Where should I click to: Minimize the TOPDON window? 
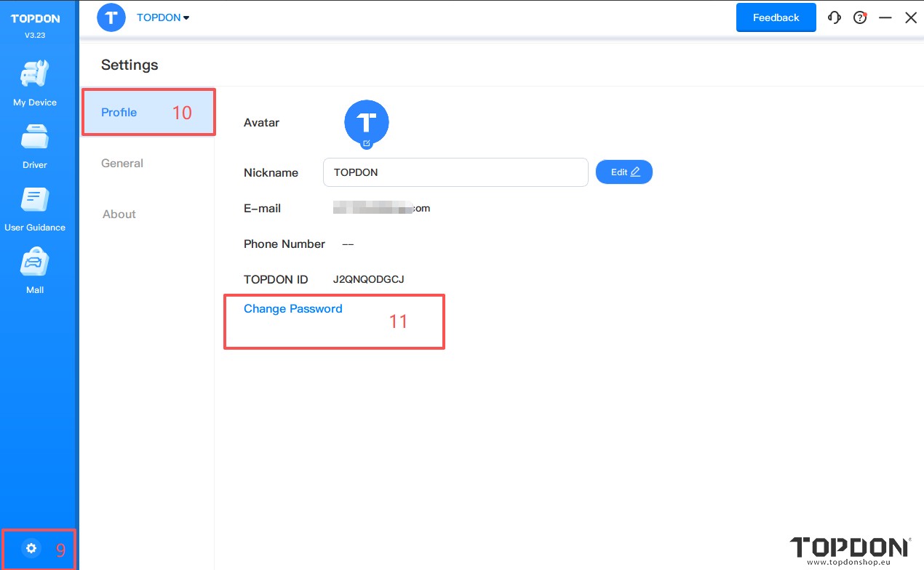885,18
